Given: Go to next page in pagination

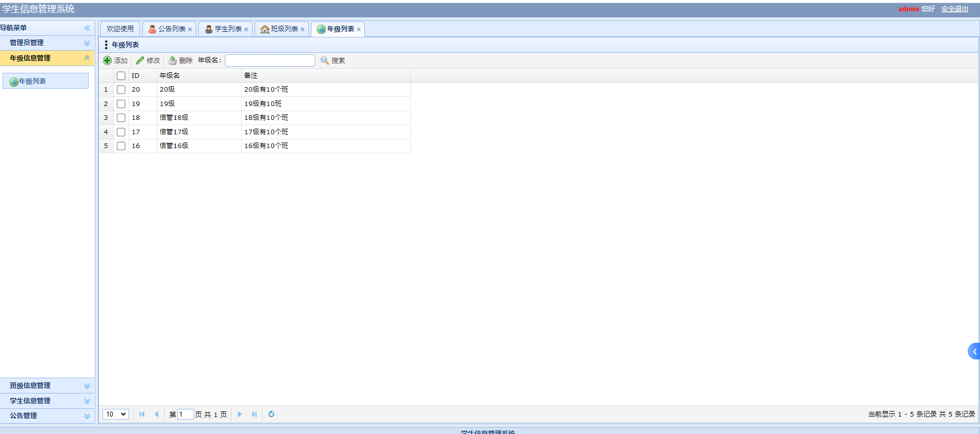Looking at the screenshot, I should tap(240, 414).
